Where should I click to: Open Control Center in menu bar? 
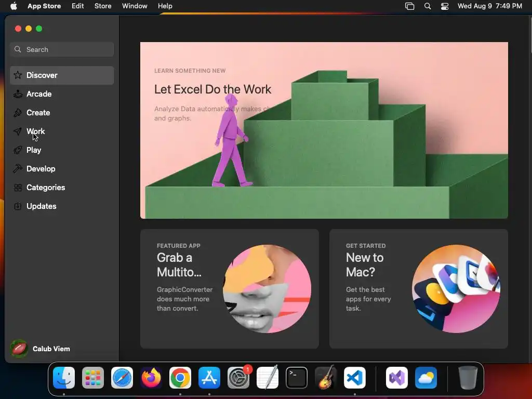(445, 6)
